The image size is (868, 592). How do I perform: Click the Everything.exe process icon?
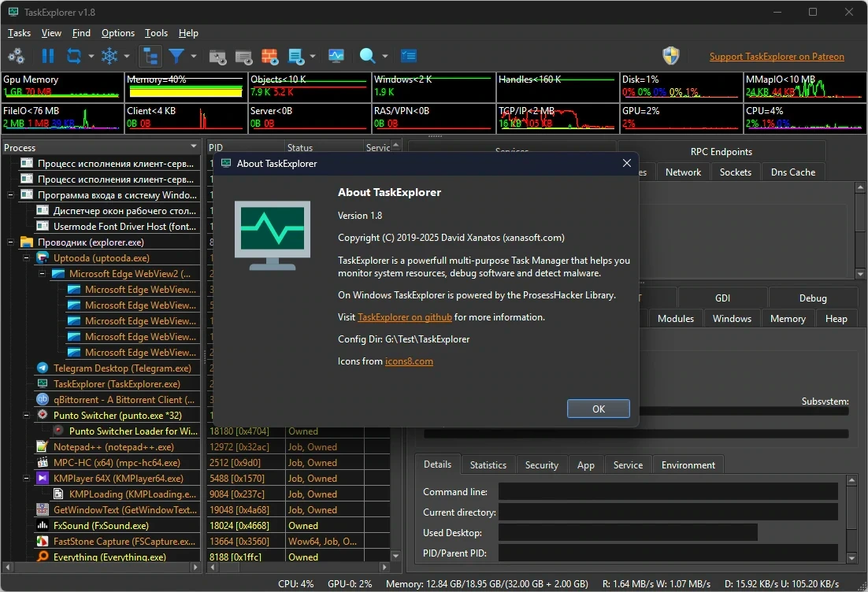point(43,557)
